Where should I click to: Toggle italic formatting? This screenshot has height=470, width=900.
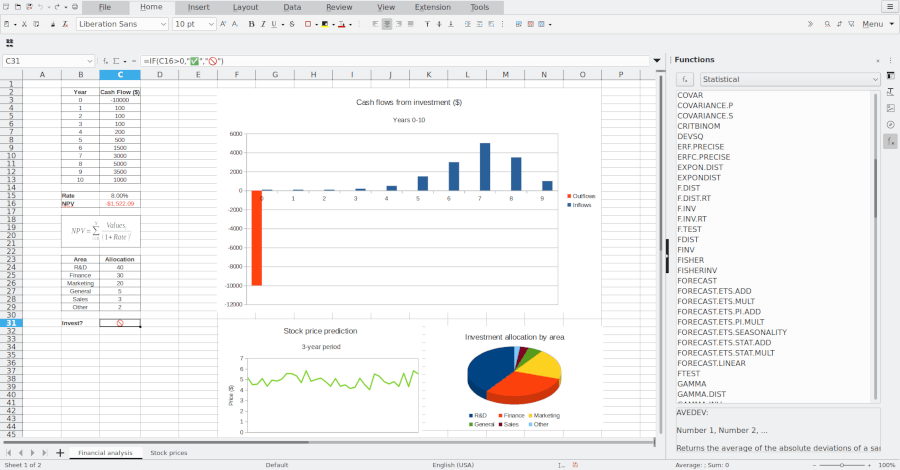264,24
